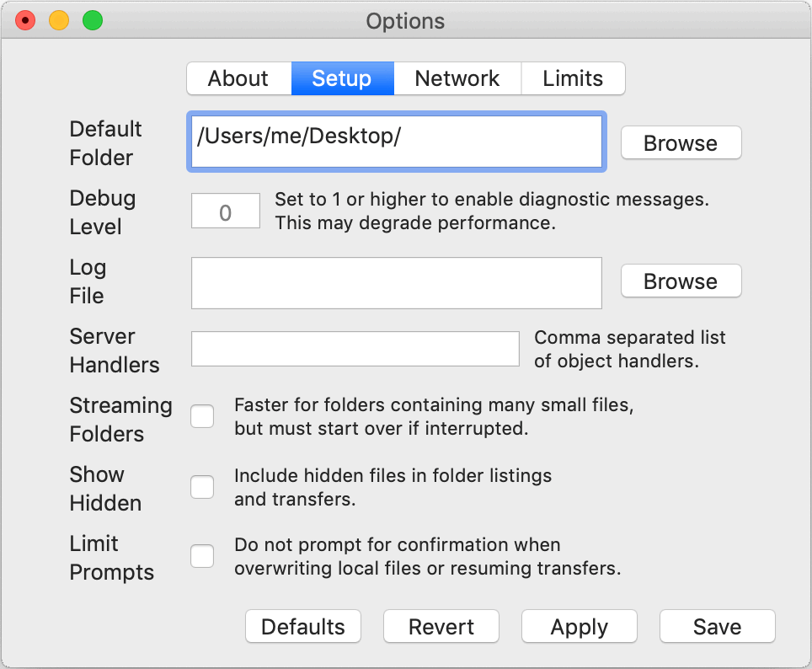Click the Log File text field
The width and height of the screenshot is (812, 669).
396,282
